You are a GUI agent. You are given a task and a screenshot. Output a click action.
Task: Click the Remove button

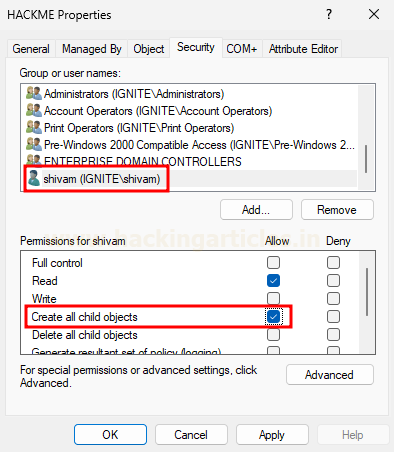[337, 210]
